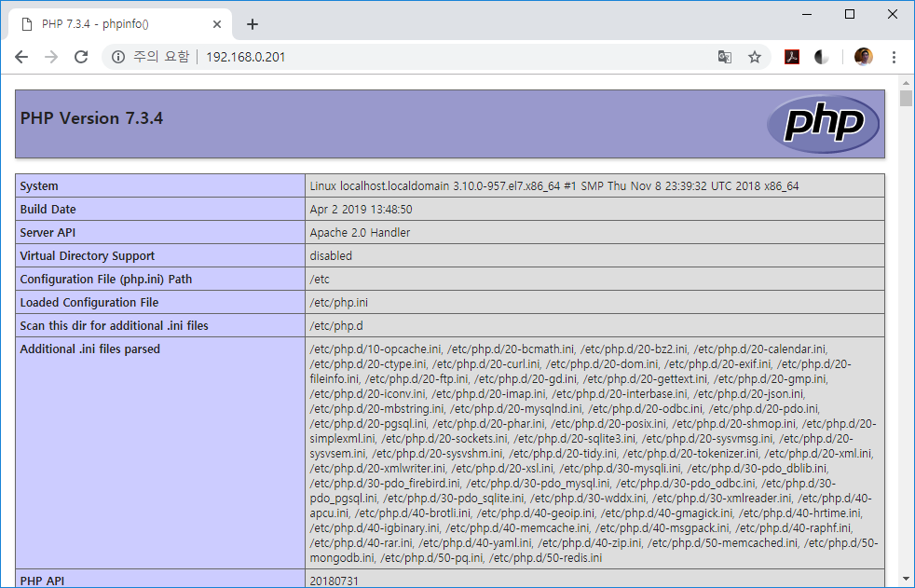Viewport: 915px width, 588px height.
Task: Click /etc/php.d/20-mbstring.ini in the list
Action: point(377,409)
